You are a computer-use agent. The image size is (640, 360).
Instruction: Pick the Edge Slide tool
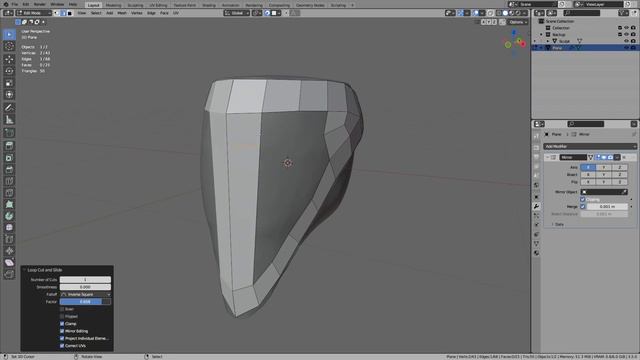[9, 240]
